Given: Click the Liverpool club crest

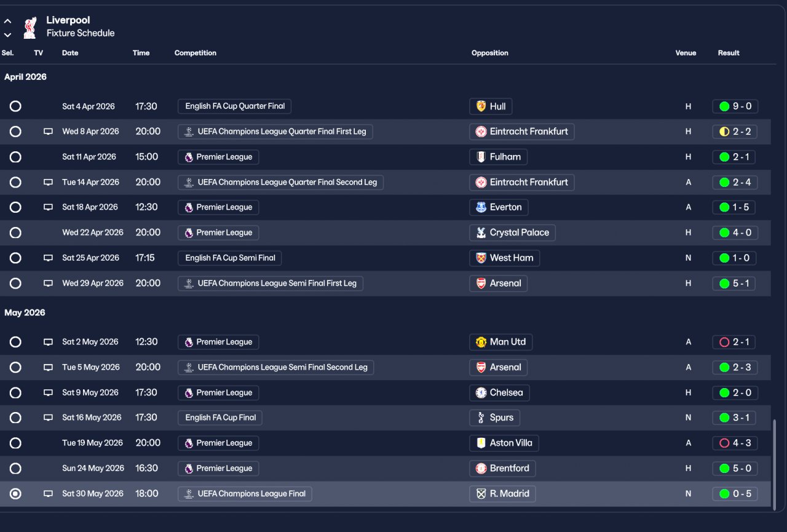Looking at the screenshot, I should [x=30, y=27].
